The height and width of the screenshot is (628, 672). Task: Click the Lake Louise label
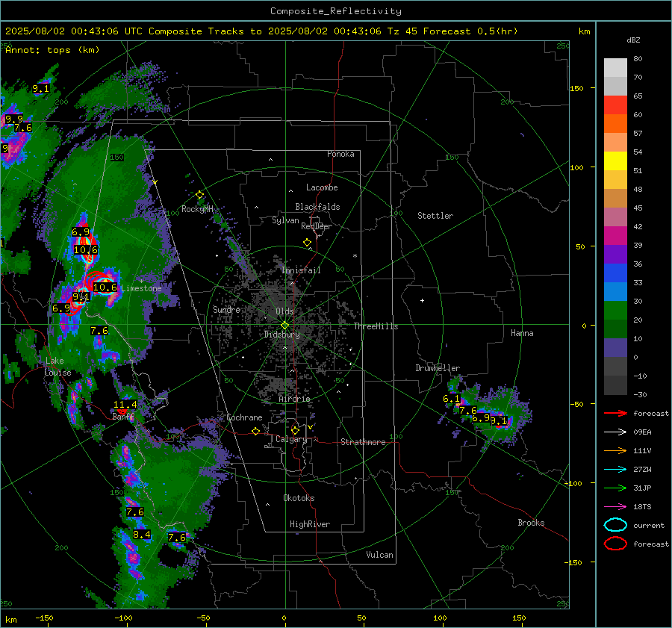(x=57, y=367)
